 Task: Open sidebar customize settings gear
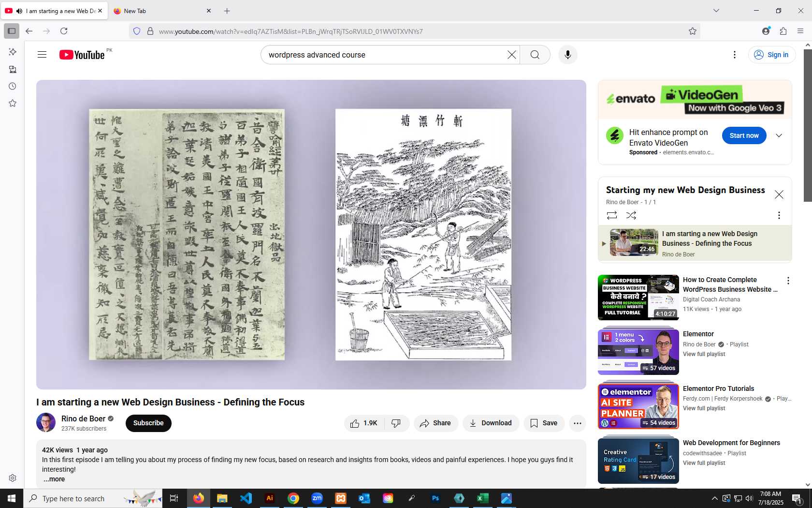click(x=13, y=478)
